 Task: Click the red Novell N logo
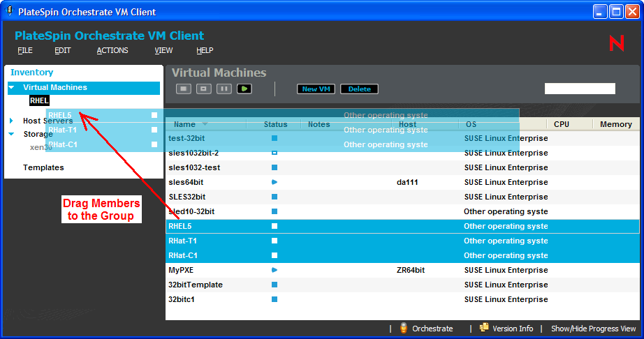(617, 43)
